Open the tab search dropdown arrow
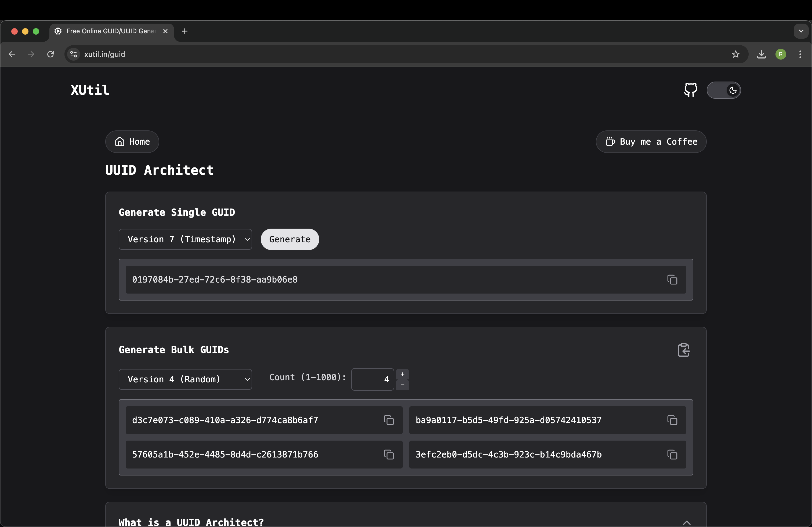 801,31
